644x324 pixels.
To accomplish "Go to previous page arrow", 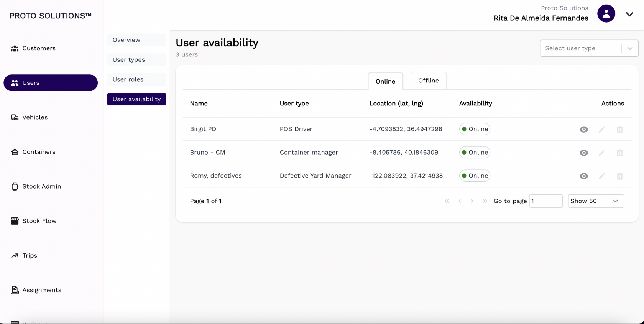I will (460, 201).
